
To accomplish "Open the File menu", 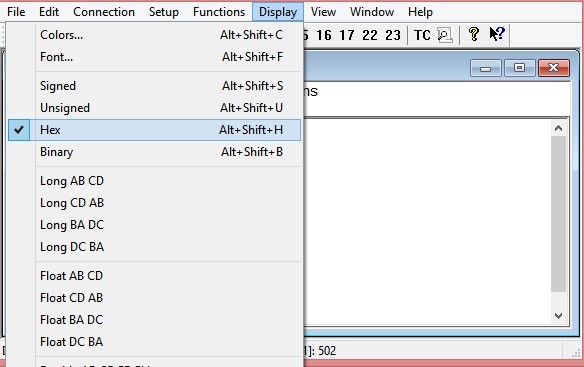I will tap(16, 12).
